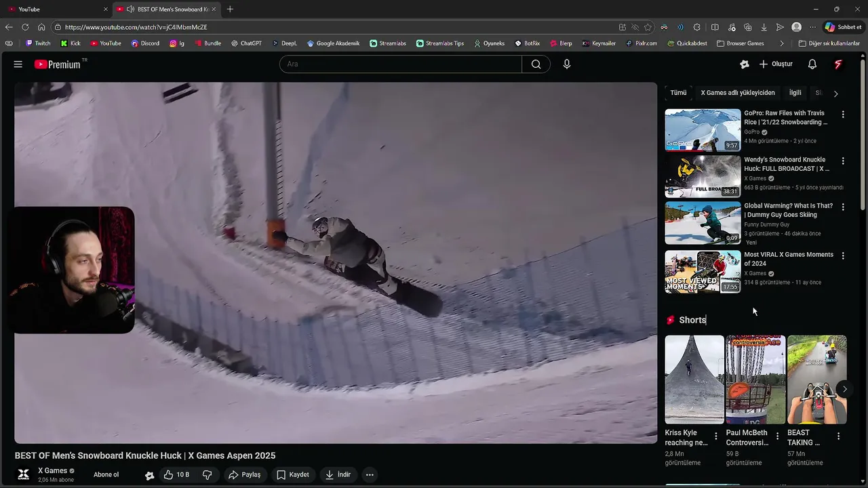Open Diğer sık kullanılanlar bookmarks folder

coord(829,43)
